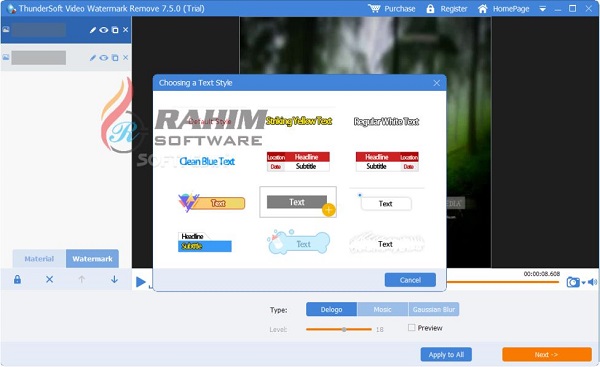
Task: Mute audio with the speaker icon
Action: pyautogui.click(x=592, y=282)
